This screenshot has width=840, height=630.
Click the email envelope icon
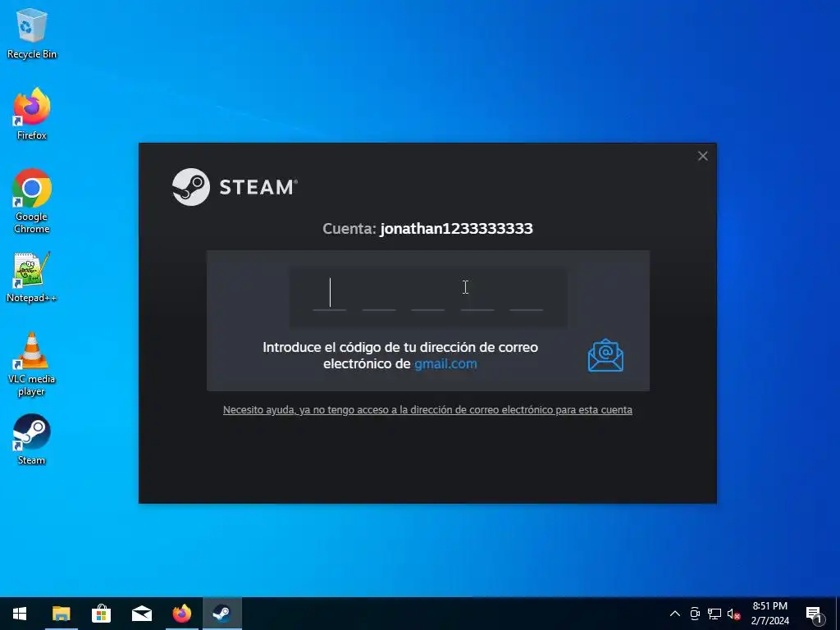coord(605,355)
